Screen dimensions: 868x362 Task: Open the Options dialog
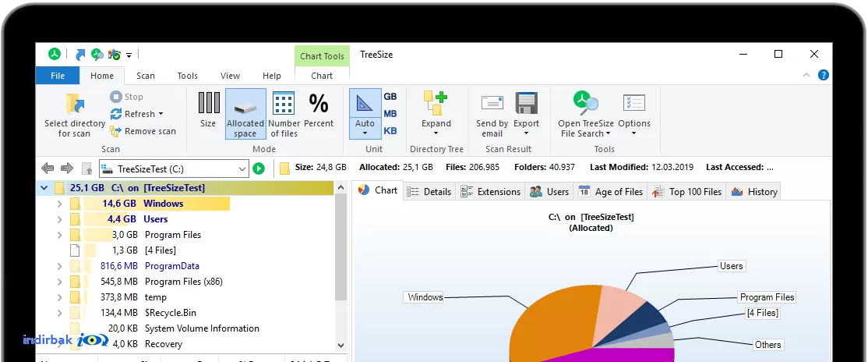[633, 114]
